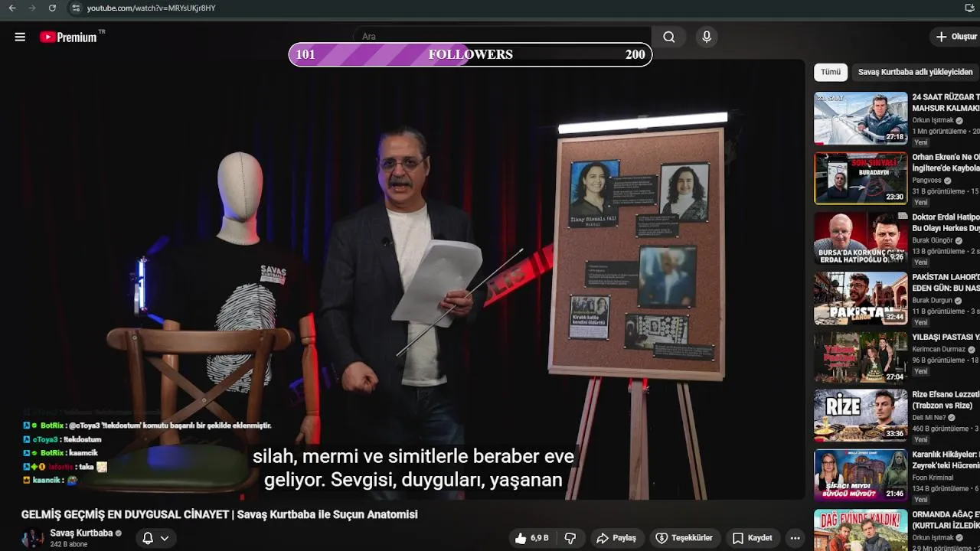Click Orkun Işıtmak under 24 SAAT RÜZGAR
Image resolution: width=980 pixels, height=551 pixels.
tap(933, 120)
